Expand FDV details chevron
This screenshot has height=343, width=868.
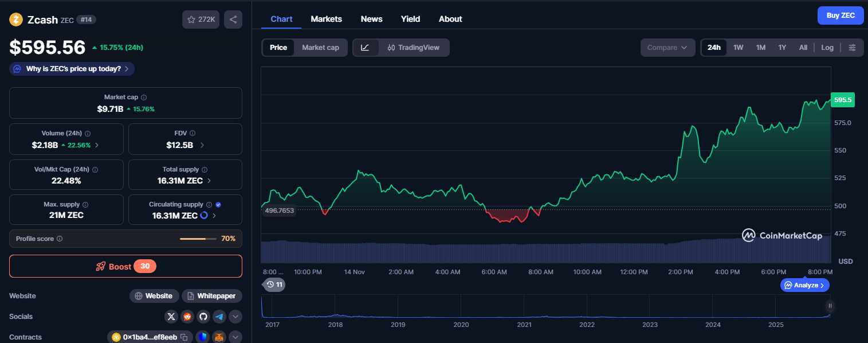(201, 145)
